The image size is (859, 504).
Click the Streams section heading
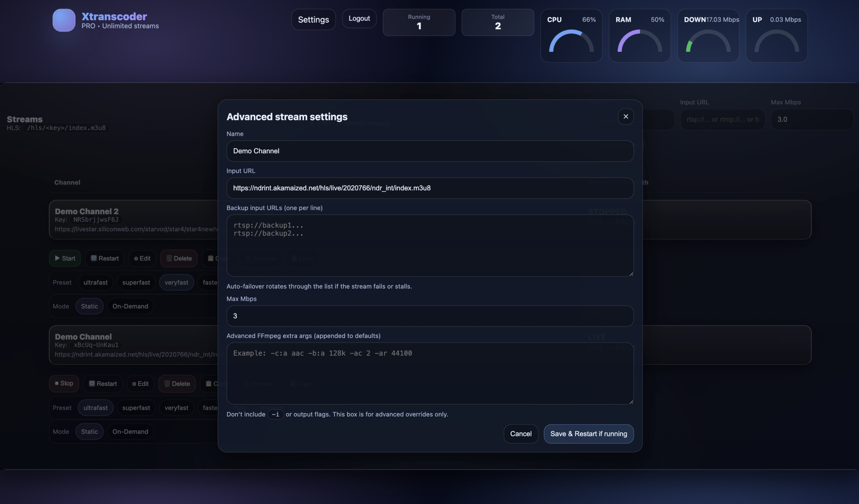[24, 119]
